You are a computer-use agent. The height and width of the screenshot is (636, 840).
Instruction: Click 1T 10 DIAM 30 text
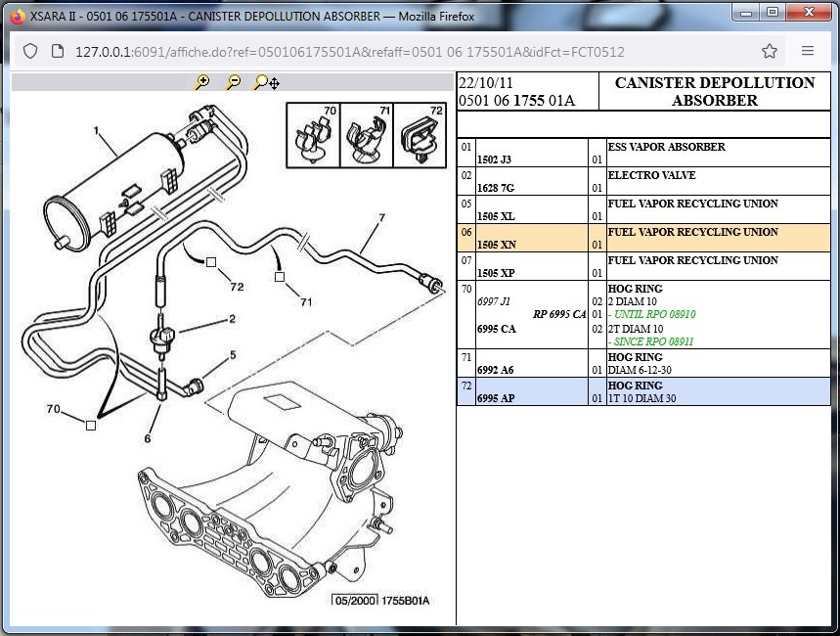(641, 398)
